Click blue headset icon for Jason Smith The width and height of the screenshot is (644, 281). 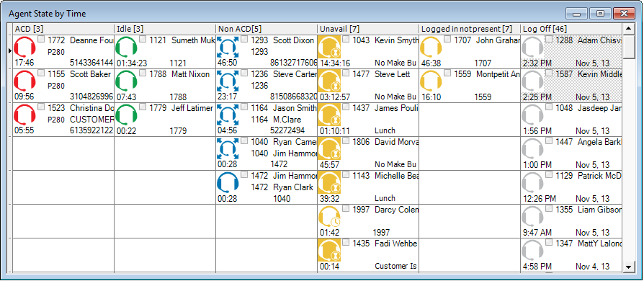(x=228, y=115)
